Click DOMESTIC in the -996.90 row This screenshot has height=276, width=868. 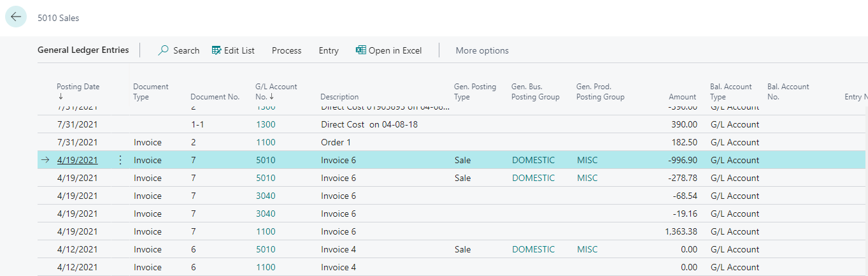click(x=534, y=160)
